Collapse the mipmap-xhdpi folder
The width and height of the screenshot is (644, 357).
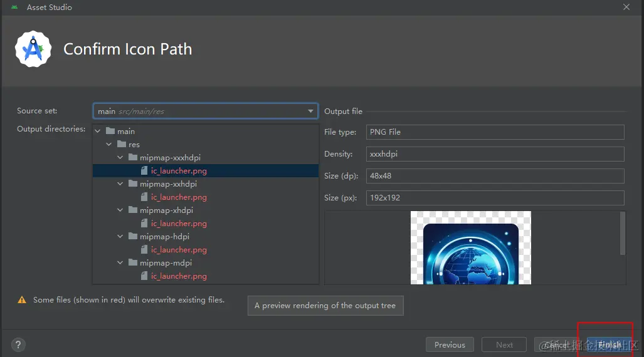pos(120,210)
